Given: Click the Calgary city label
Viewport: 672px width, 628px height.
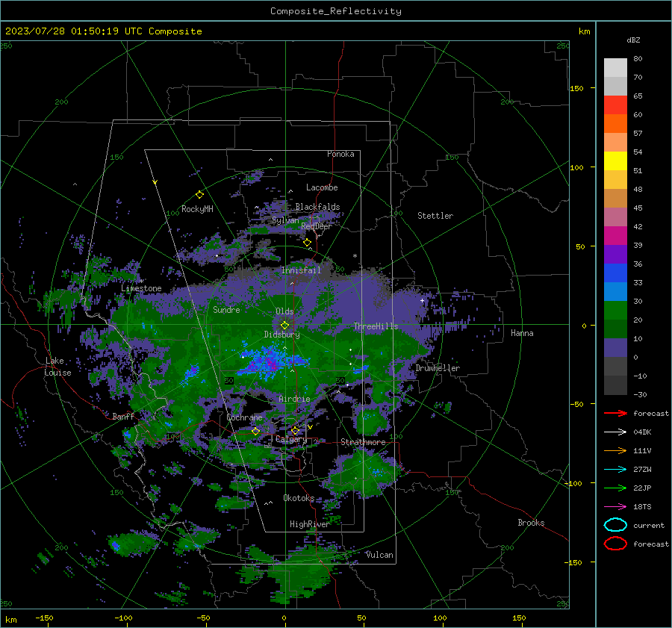Looking at the screenshot, I should click(291, 439).
